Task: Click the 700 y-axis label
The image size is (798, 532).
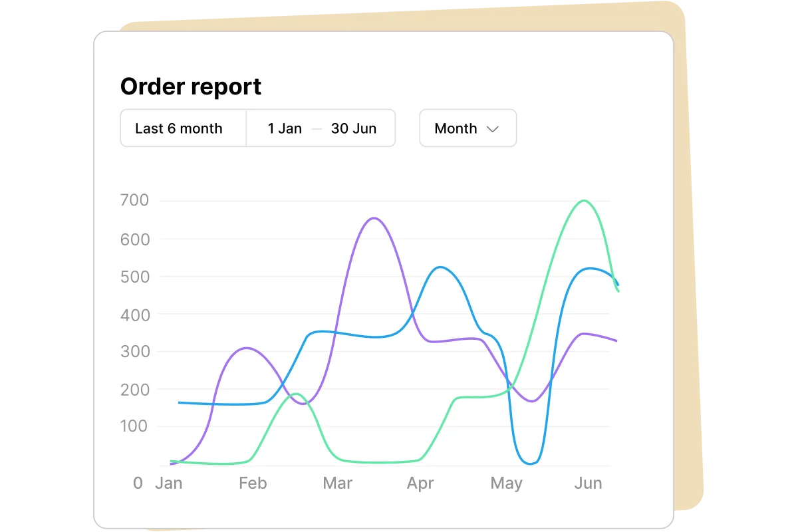Action: pyautogui.click(x=134, y=200)
